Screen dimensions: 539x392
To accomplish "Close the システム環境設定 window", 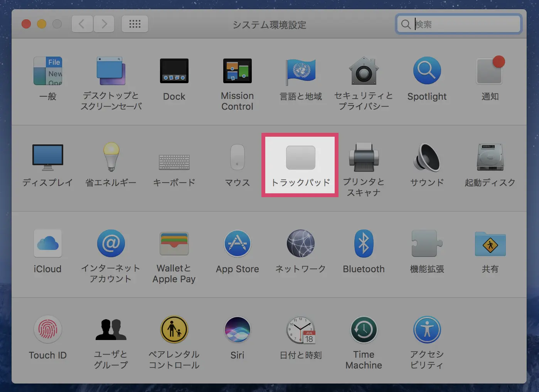I will click(x=26, y=24).
